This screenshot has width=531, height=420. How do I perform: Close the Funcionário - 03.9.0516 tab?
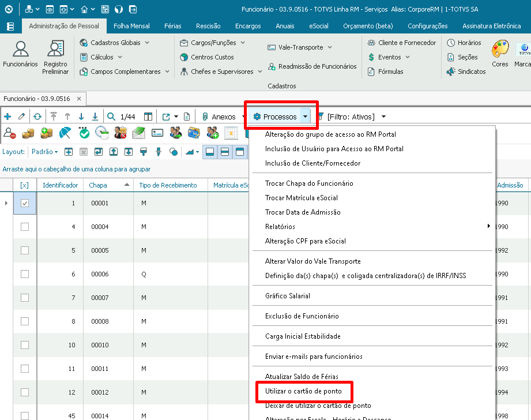tap(79, 99)
